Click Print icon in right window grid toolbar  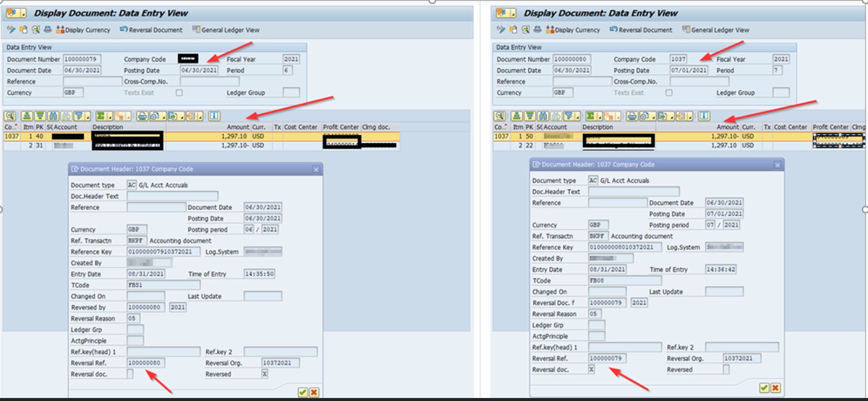click(632, 116)
